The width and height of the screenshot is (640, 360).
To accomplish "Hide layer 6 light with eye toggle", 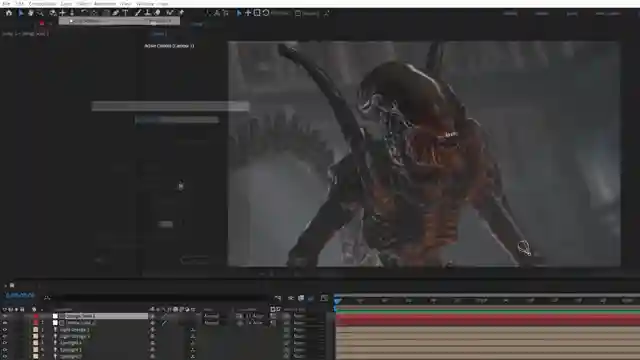I will [5, 350].
